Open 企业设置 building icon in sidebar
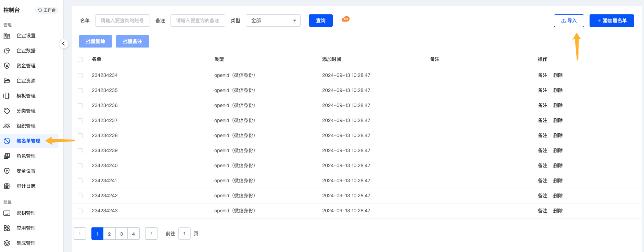Image resolution: width=644 pixels, height=252 pixels. [x=7, y=36]
